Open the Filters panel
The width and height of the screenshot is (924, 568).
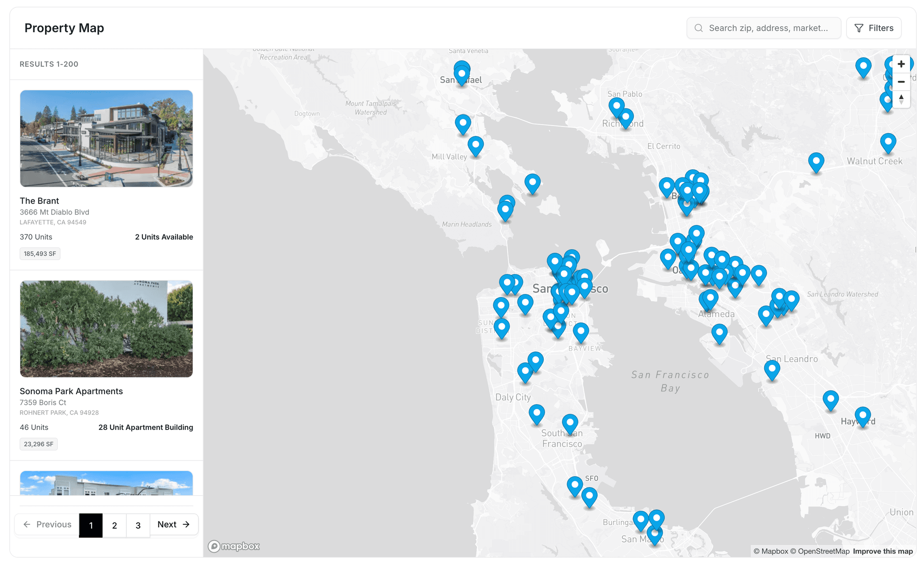(x=873, y=28)
